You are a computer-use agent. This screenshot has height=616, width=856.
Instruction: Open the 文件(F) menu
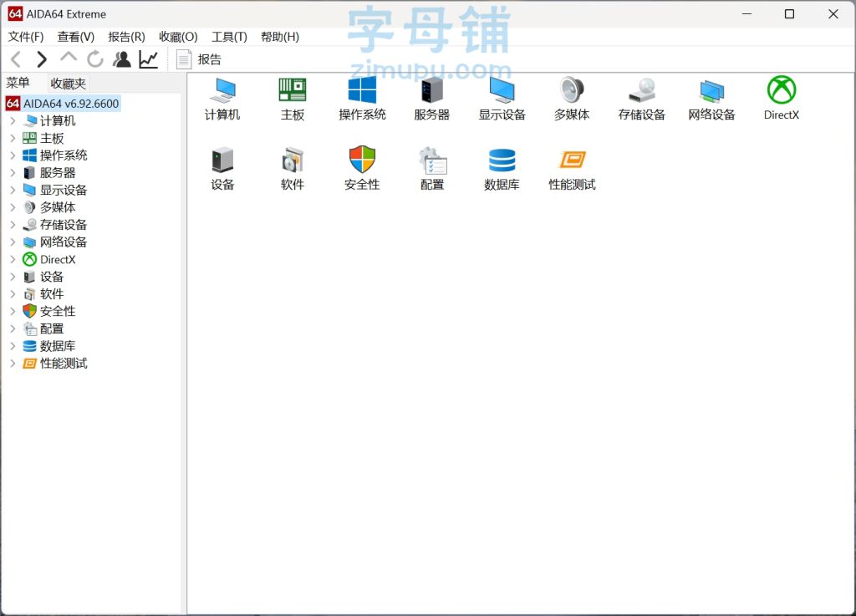(x=25, y=37)
